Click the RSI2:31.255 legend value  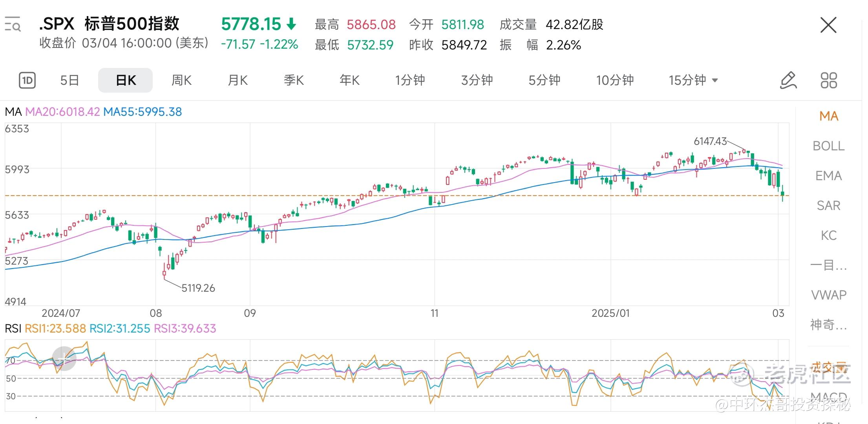(x=120, y=329)
